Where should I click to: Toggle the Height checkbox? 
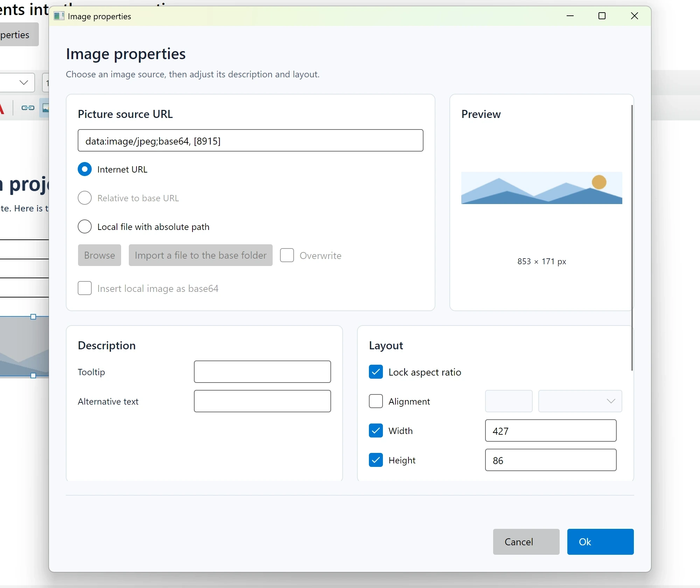pos(376,460)
